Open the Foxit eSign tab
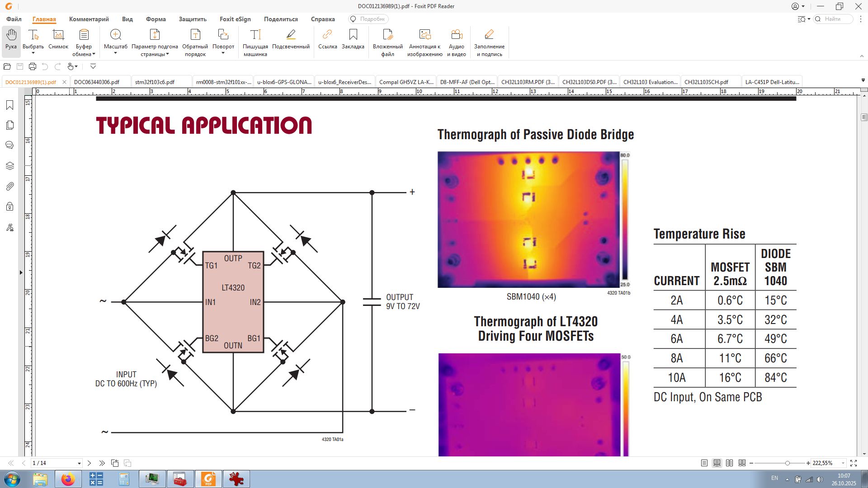Screen dimensions: 868x488 click(235, 19)
